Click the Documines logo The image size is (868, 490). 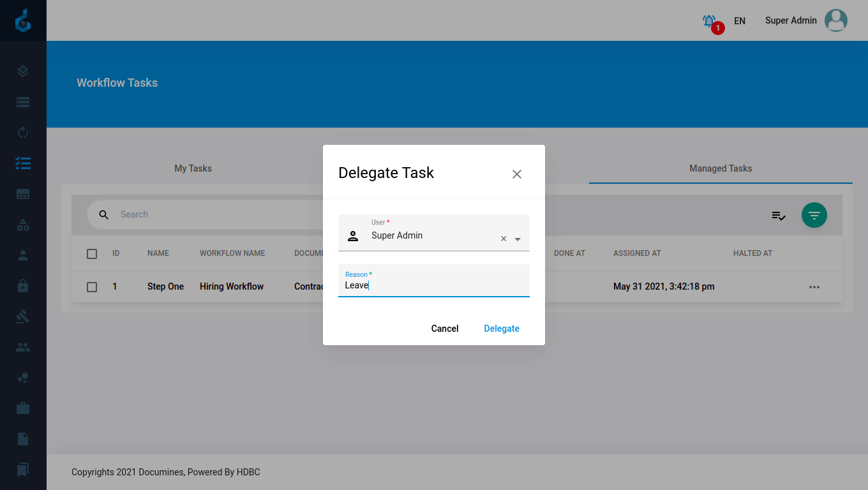tap(23, 20)
